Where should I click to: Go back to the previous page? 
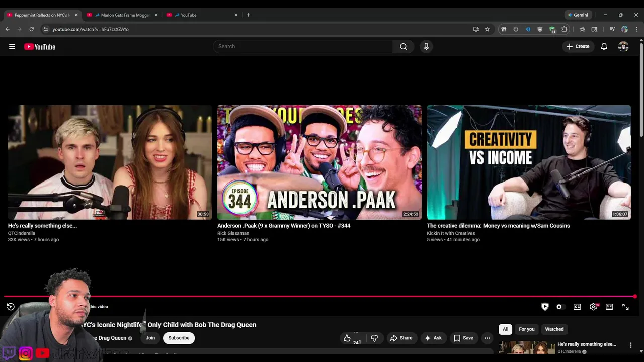click(x=8, y=29)
